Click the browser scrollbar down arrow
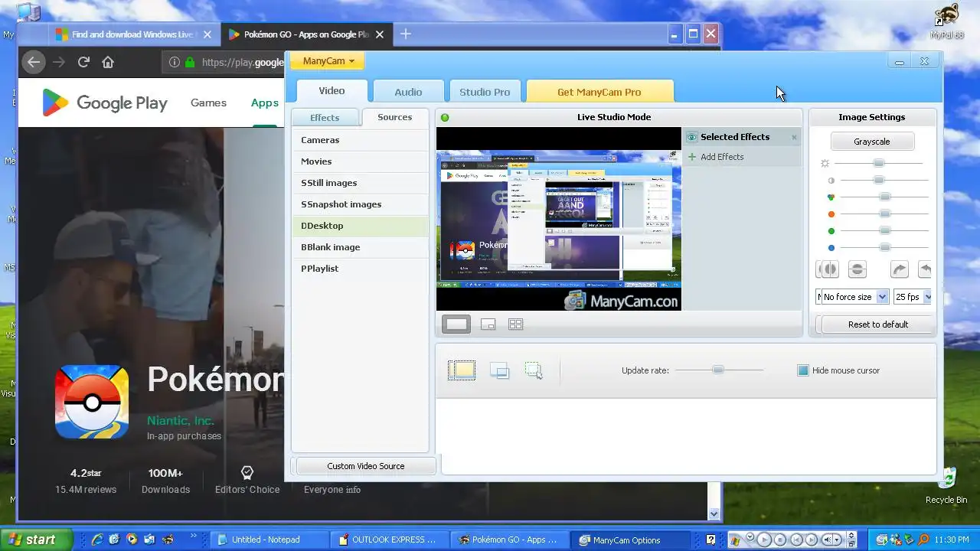The width and height of the screenshot is (980, 551). (x=714, y=515)
